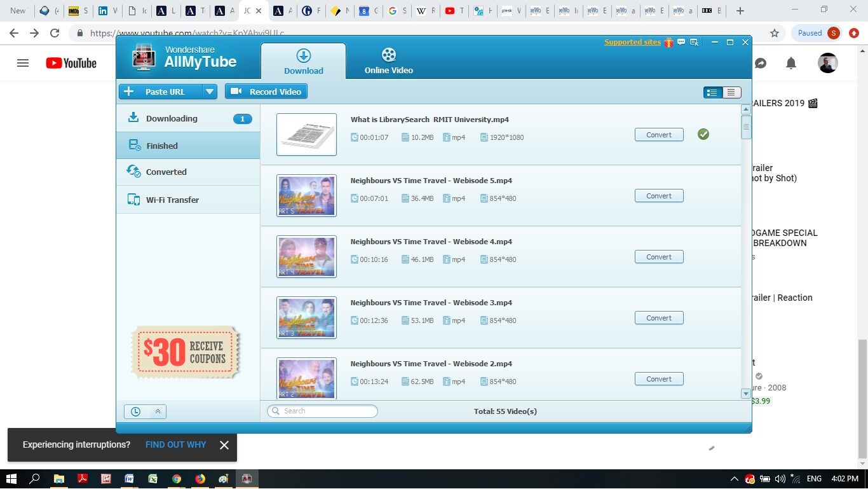Click the YouTube logo
Screen dimensions: 868x489
click(x=71, y=63)
